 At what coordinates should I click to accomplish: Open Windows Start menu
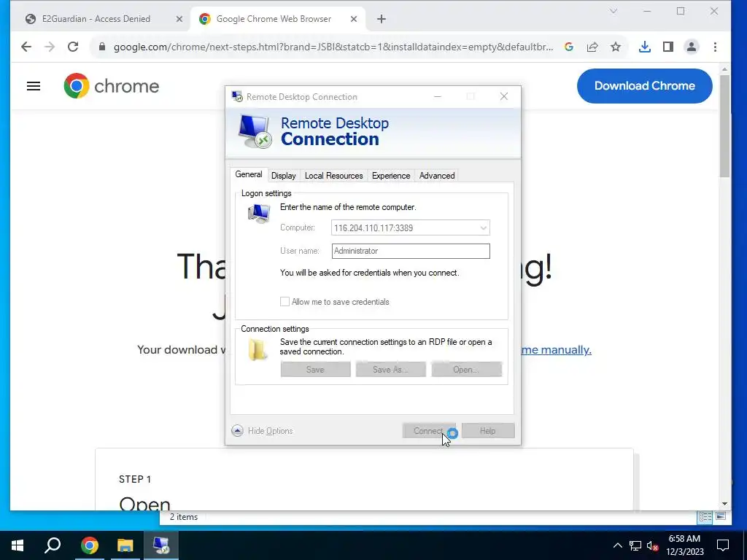[18, 545]
